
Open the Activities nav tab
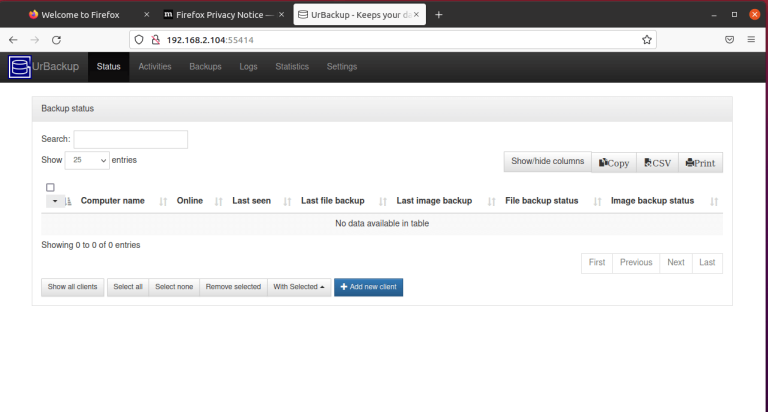point(155,67)
